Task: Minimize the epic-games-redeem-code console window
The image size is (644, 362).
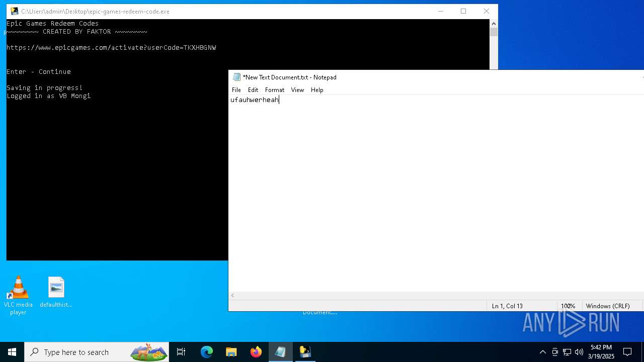Action: (441, 11)
